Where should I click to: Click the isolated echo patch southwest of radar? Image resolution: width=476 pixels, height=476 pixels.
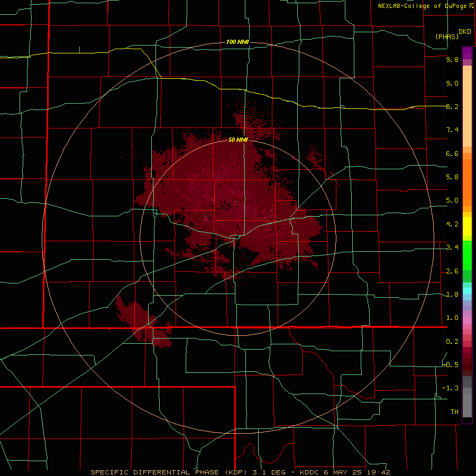coord(143,323)
